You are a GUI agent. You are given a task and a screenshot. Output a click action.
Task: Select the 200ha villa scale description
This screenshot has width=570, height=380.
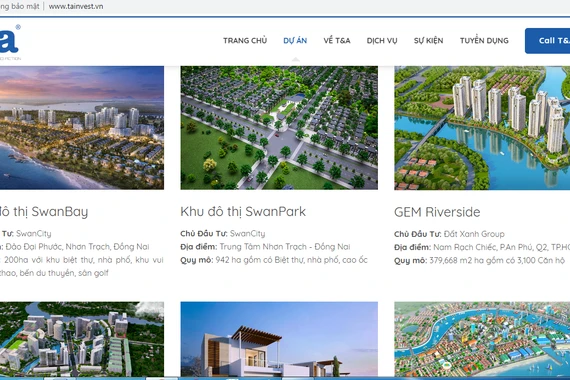(x=82, y=267)
